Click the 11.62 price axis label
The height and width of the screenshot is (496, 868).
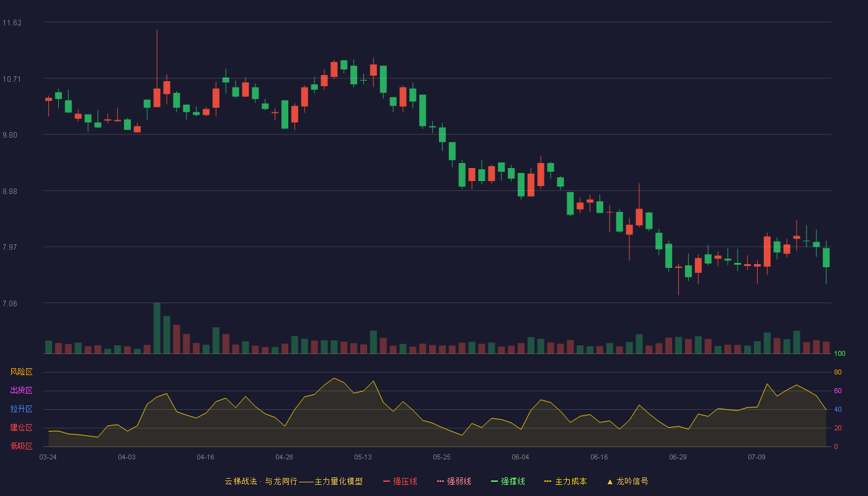pyautogui.click(x=12, y=23)
